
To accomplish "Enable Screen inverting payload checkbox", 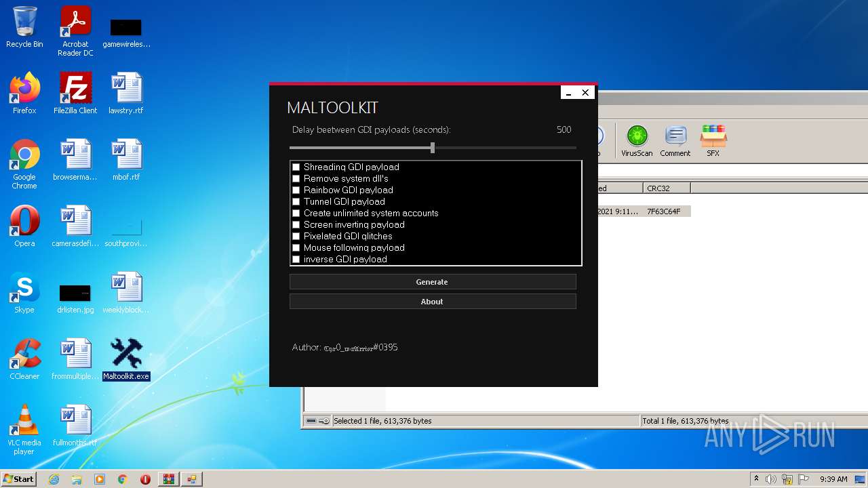I will click(x=296, y=224).
